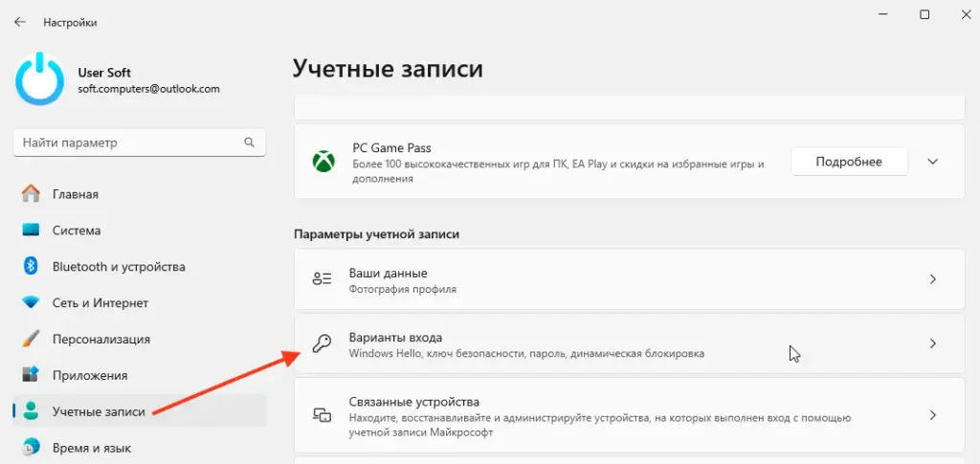Go to Система settings

click(x=77, y=231)
